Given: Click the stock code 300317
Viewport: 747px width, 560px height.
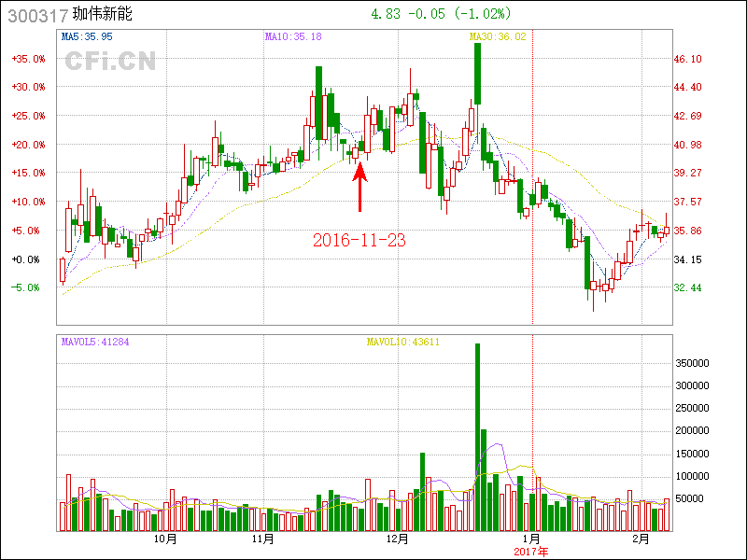Looking at the screenshot, I should 35,15.
